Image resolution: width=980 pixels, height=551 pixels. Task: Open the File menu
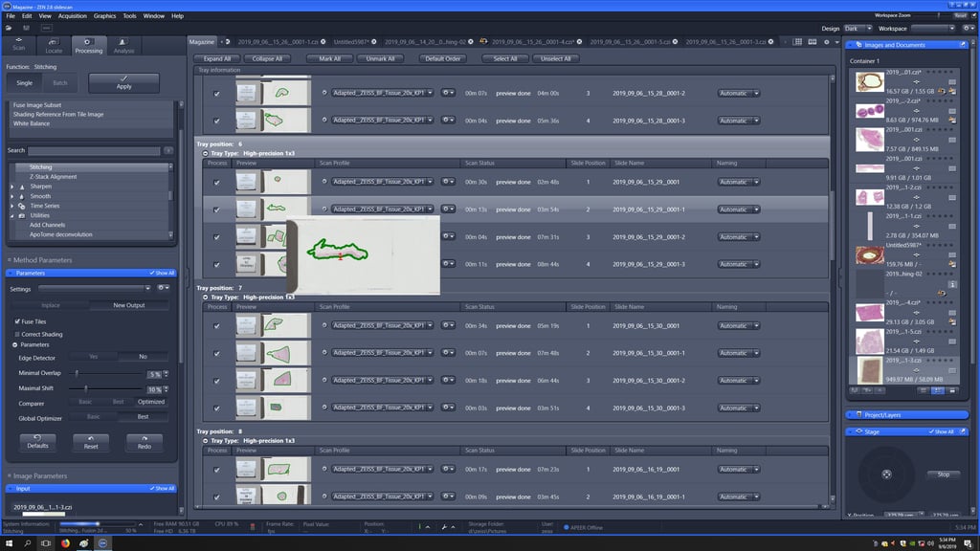click(11, 15)
